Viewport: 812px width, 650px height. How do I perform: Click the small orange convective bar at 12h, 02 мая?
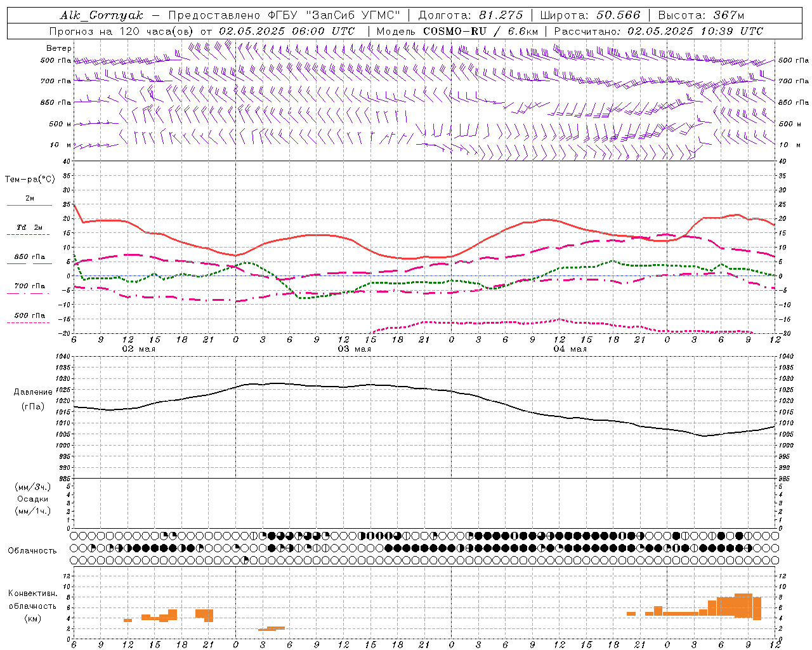128,620
